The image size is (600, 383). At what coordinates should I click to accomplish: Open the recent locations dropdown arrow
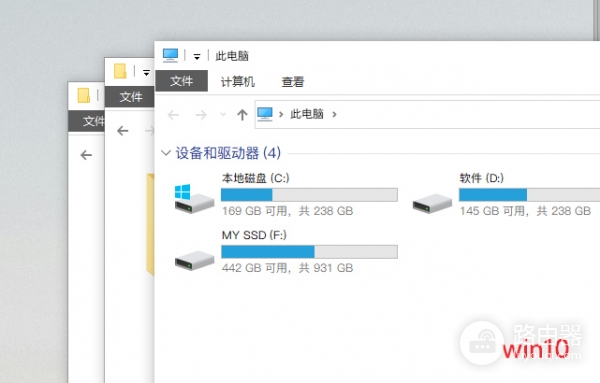point(223,114)
